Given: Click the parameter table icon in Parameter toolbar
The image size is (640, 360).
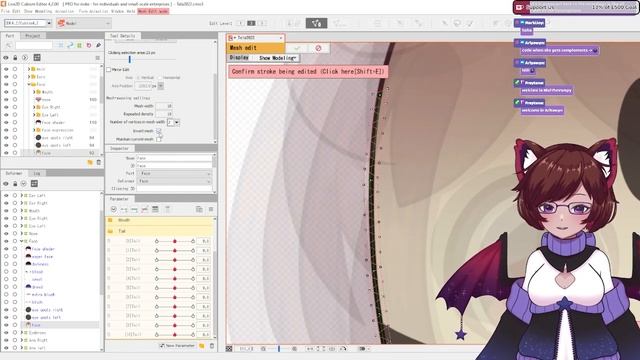Looking at the screenshot, I should (155, 209).
